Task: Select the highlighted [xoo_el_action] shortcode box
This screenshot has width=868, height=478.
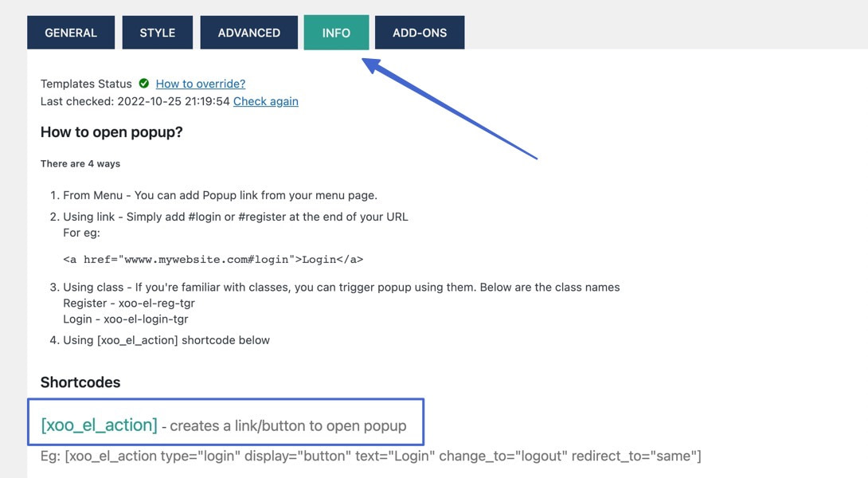Action: (x=225, y=425)
